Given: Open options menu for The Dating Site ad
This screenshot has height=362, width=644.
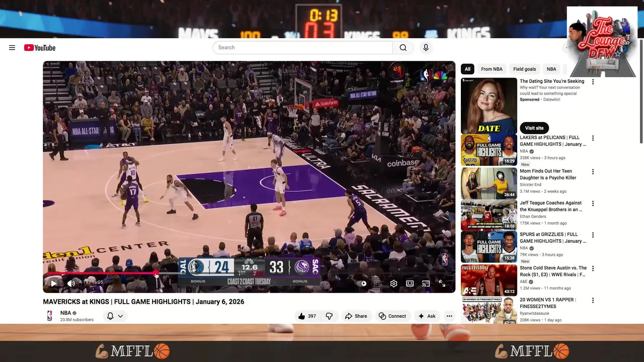Looking at the screenshot, I should (x=593, y=82).
